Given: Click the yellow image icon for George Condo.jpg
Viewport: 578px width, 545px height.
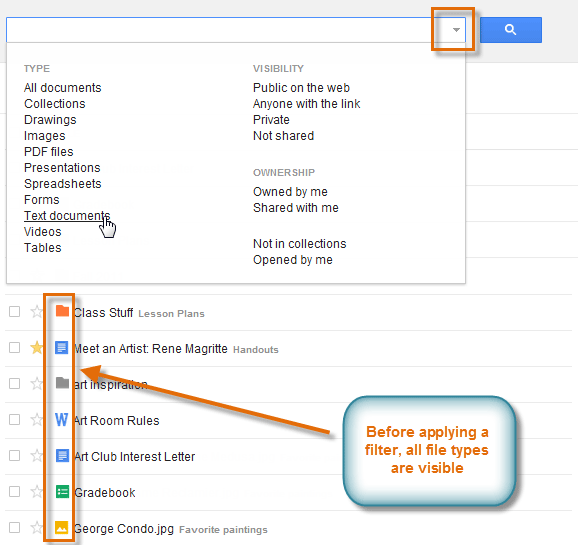Looking at the screenshot, I should pyautogui.click(x=62, y=527).
